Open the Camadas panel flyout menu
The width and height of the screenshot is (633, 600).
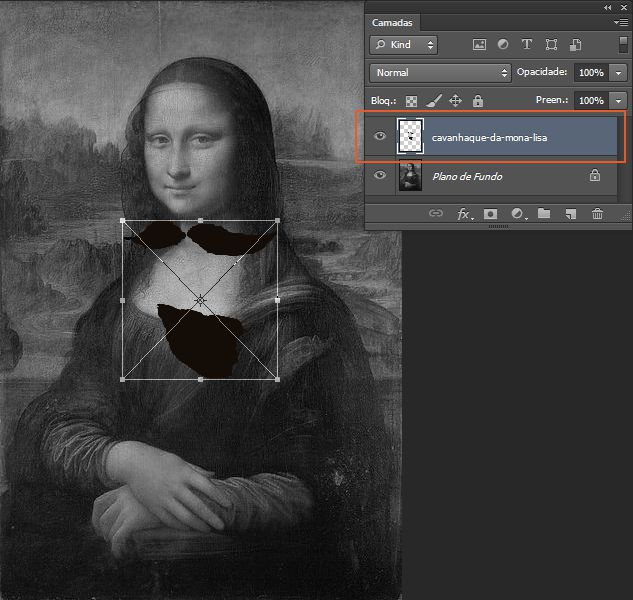click(621, 23)
